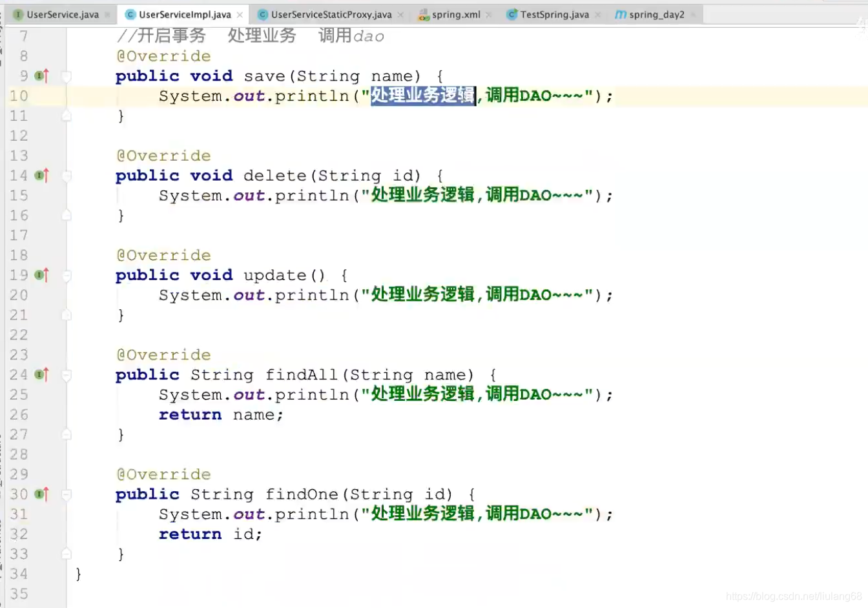Click the findOne method name on line 30

pos(302,494)
